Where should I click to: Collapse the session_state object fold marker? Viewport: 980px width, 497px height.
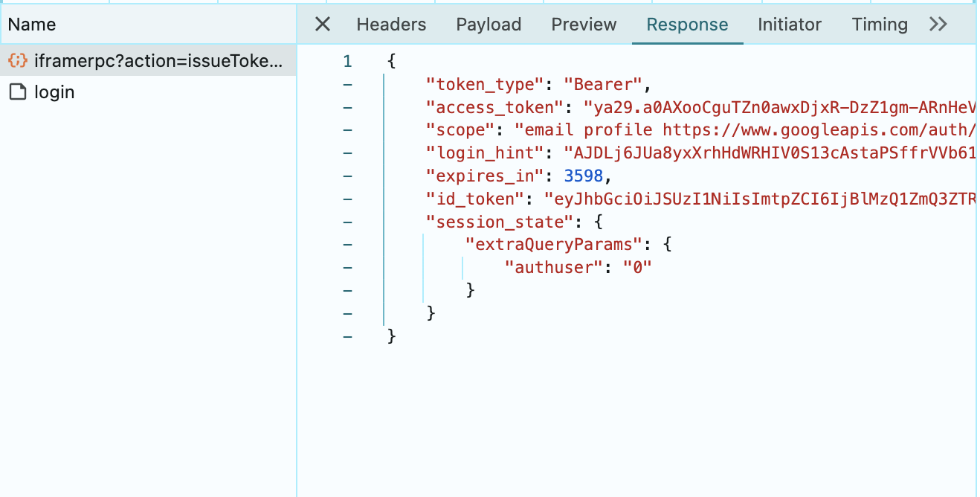(347, 221)
